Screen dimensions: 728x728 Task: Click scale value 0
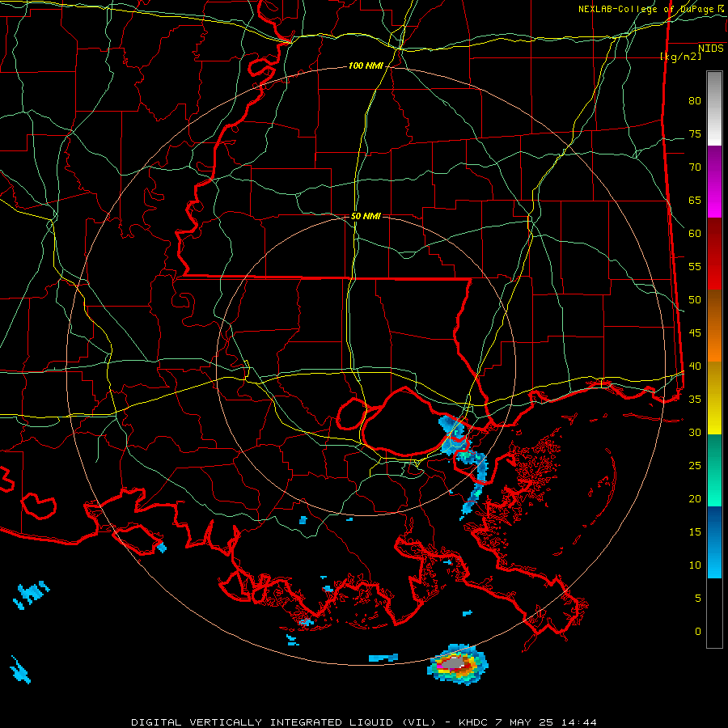pos(698,632)
